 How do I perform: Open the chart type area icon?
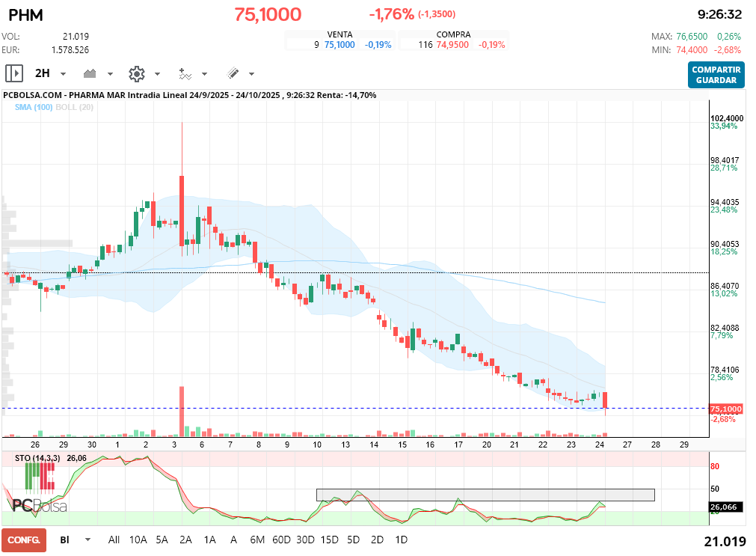pyautogui.click(x=90, y=73)
